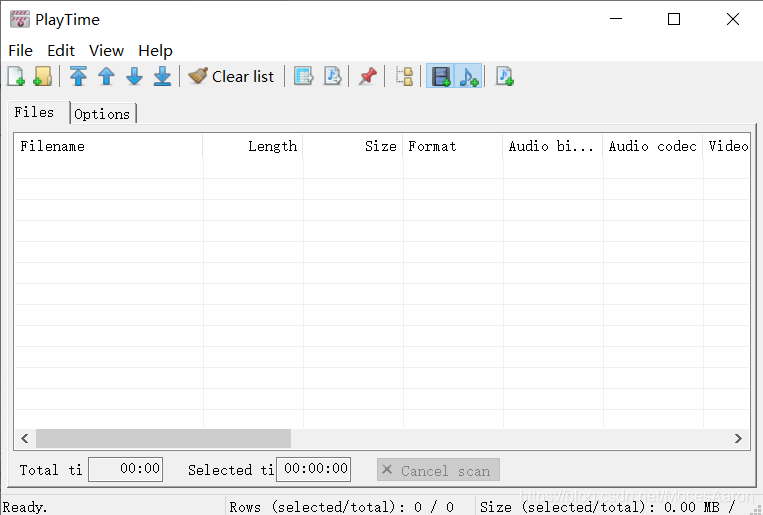Image resolution: width=763 pixels, height=515 pixels.
Task: Sort by the Length column header
Action: coord(253,146)
